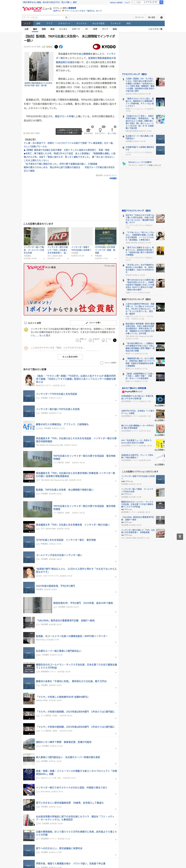This screenshot has height=868, width=186.
Task: Click the web search button in top bar
Action: point(161,2)
